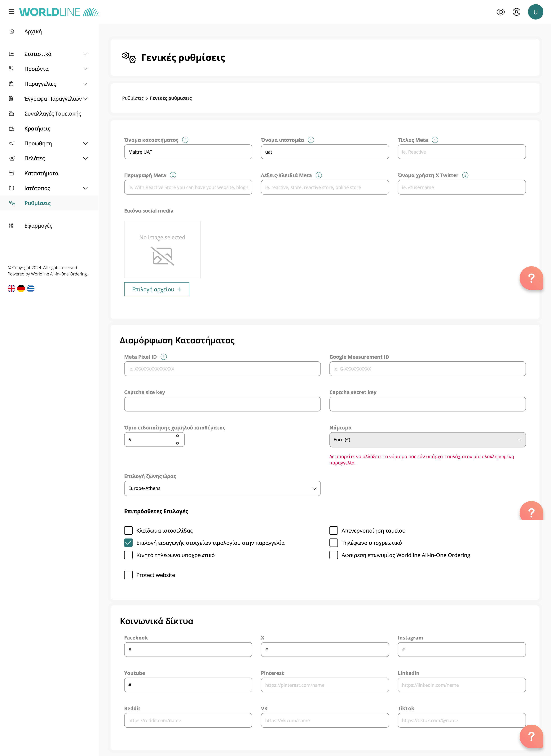Switch language with the Greek flag

tap(31, 288)
